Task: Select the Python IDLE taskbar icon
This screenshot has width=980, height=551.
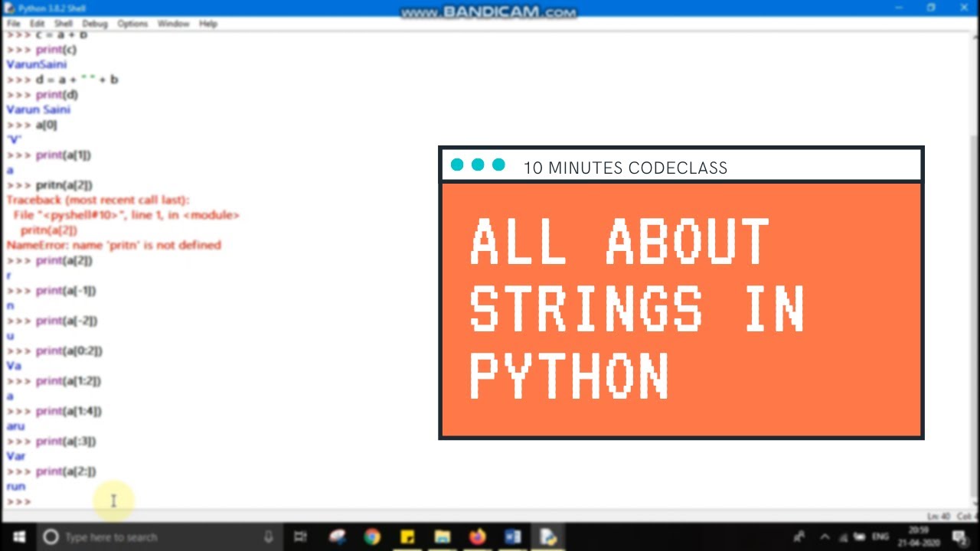Action: [x=548, y=537]
